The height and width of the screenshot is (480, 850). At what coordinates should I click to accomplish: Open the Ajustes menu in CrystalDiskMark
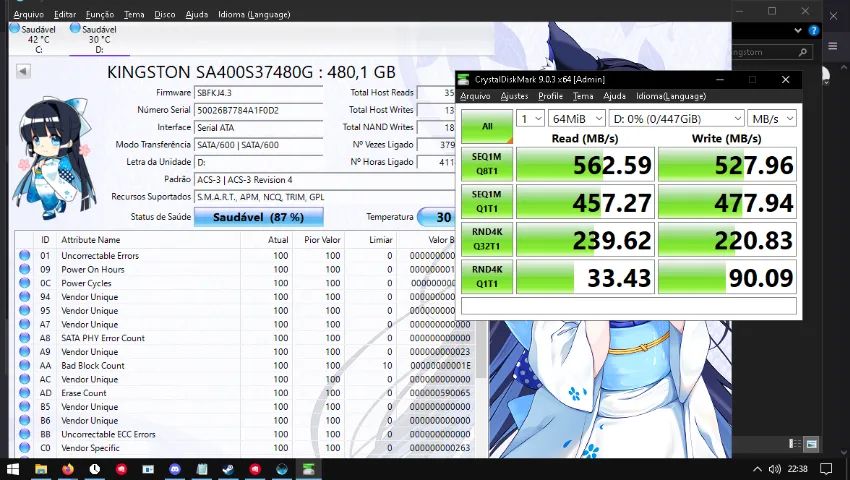click(514, 96)
